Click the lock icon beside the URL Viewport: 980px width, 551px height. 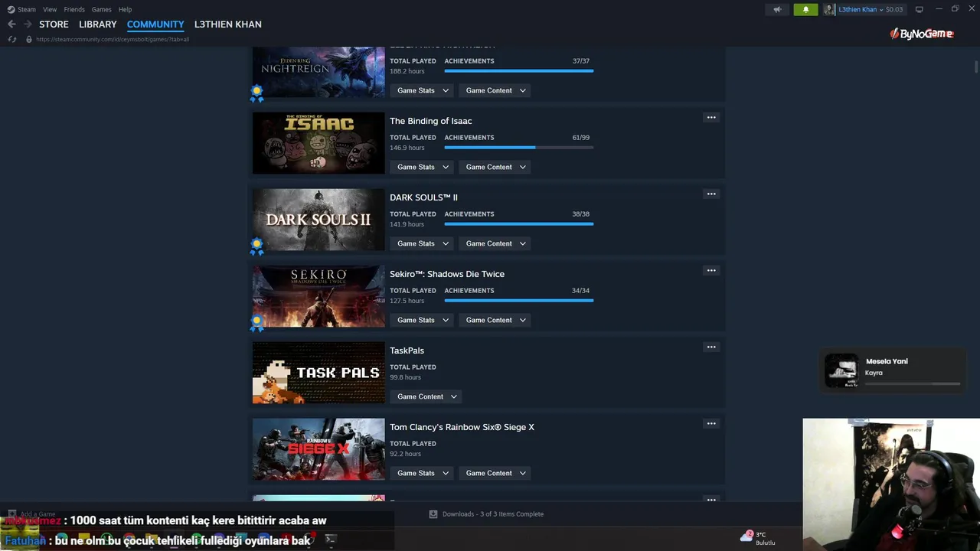29,39
